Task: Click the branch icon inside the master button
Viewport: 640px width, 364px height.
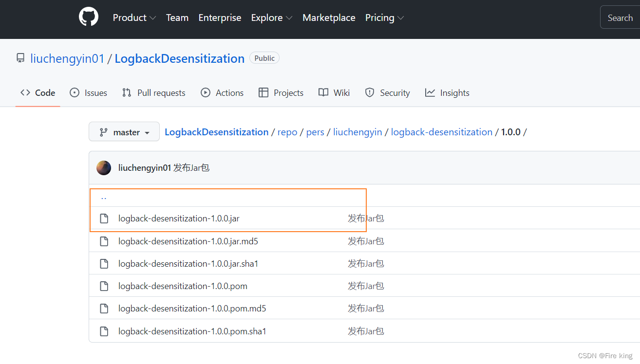Action: [x=103, y=131]
